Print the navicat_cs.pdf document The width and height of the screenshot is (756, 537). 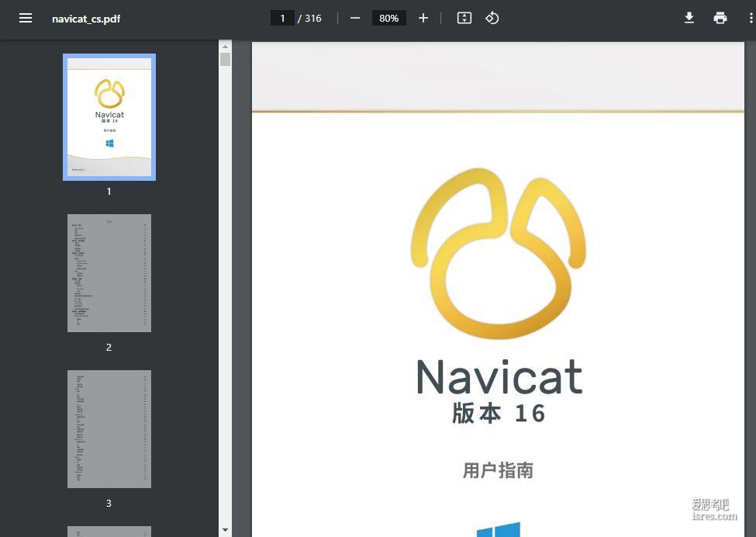(720, 19)
